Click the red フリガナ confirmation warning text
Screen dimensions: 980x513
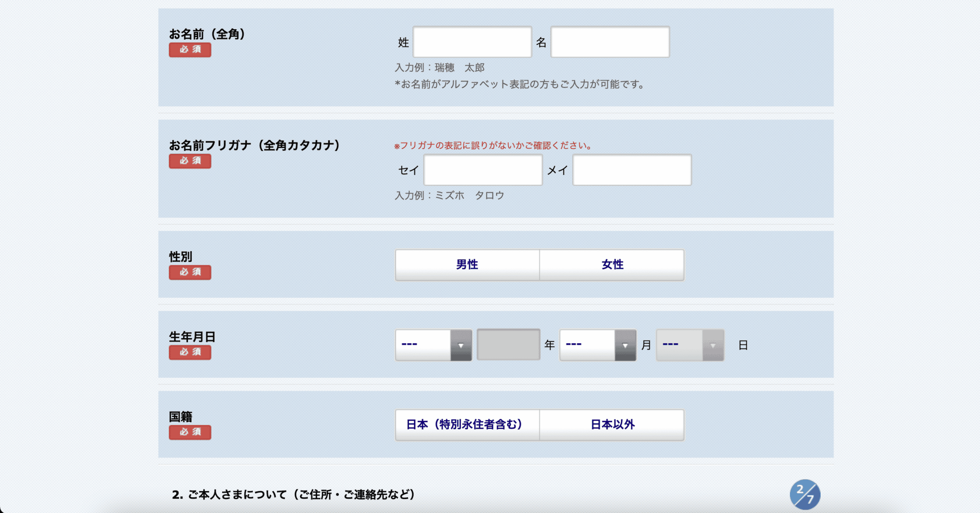pos(493,146)
